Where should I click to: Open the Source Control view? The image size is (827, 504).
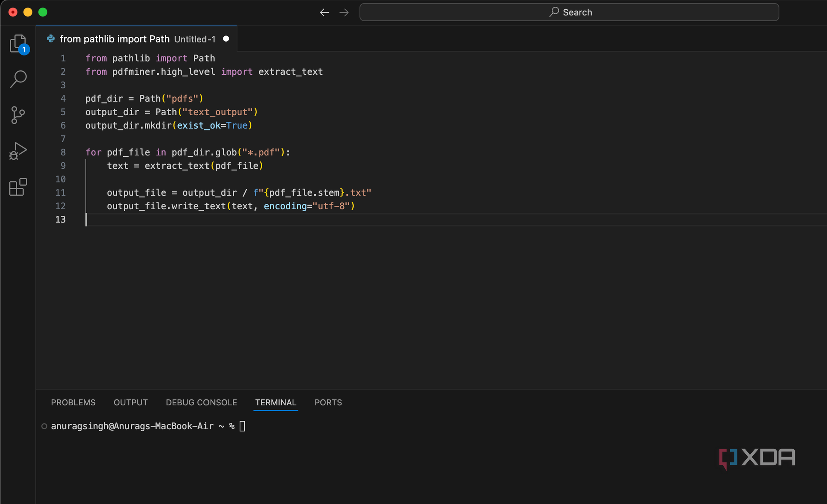[x=18, y=115]
